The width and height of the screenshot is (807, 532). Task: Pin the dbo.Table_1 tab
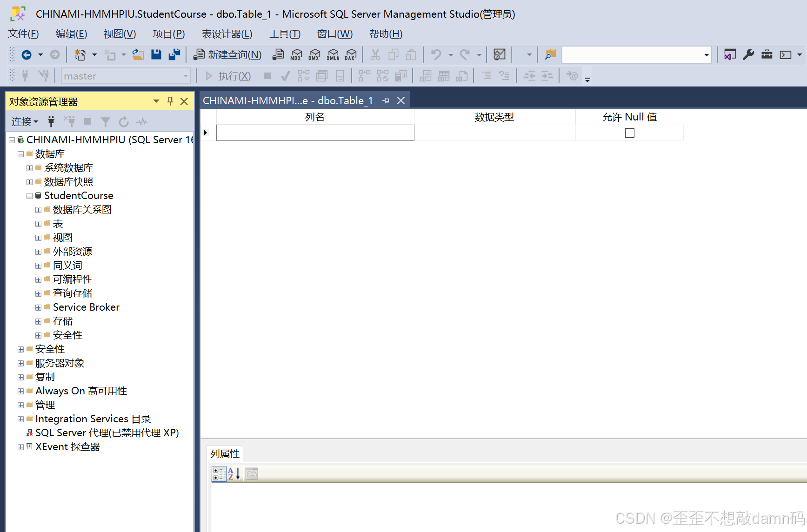point(386,100)
